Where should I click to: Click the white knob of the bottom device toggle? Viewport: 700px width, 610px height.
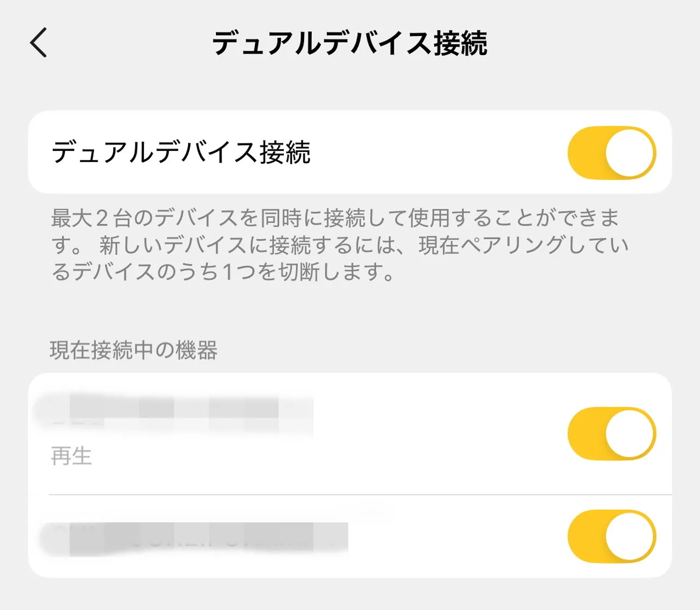(x=630, y=537)
